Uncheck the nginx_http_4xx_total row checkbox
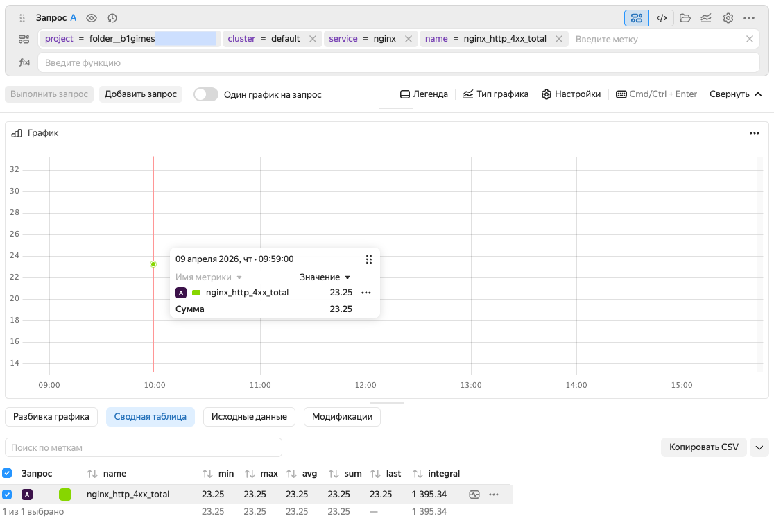 click(7, 495)
